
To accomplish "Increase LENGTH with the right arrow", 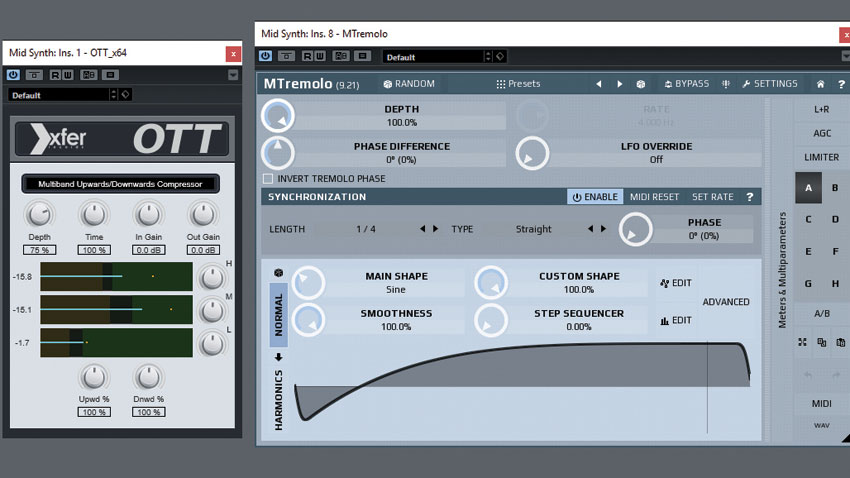I will 435,229.
